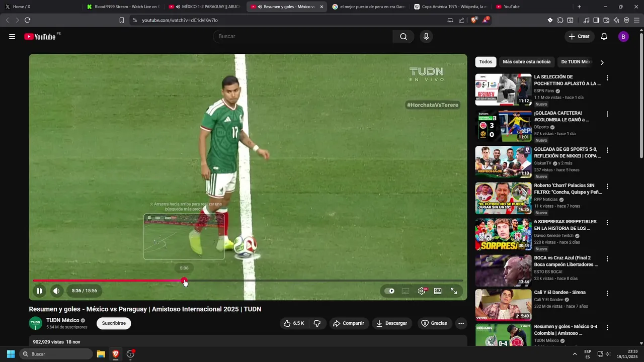Focus the Buscar search field on YouTube

(x=303, y=36)
